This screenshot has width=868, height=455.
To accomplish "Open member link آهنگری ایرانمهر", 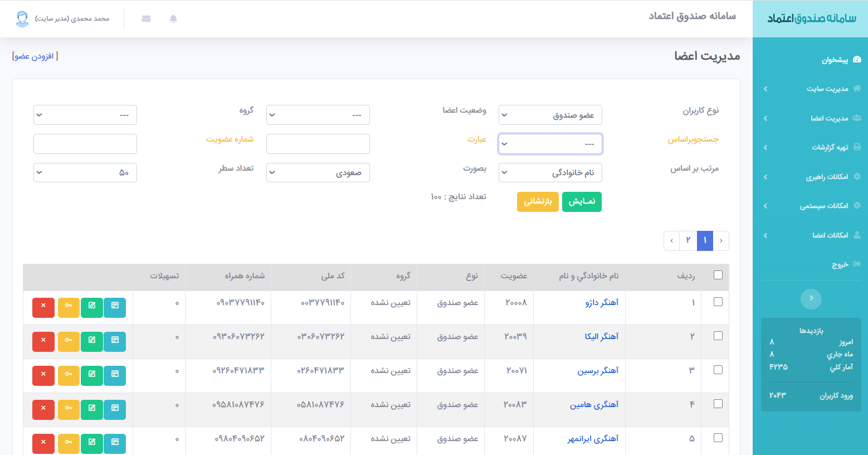I will pos(593,439).
